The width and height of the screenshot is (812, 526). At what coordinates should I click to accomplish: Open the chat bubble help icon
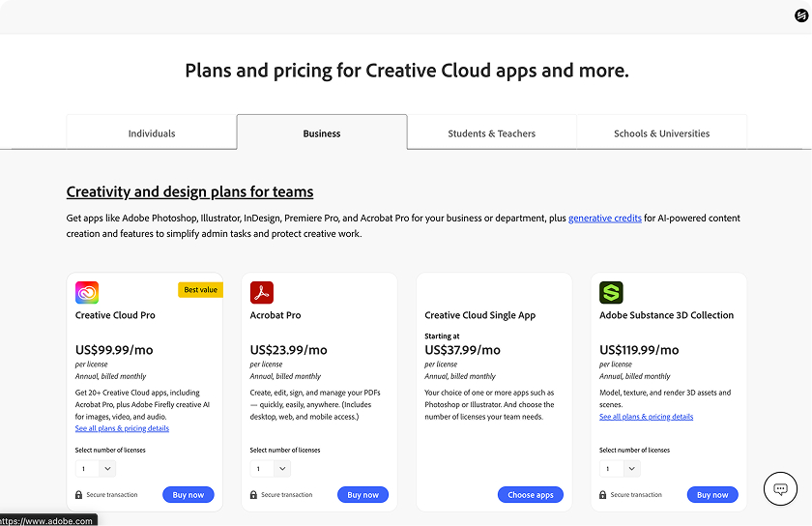click(780, 488)
